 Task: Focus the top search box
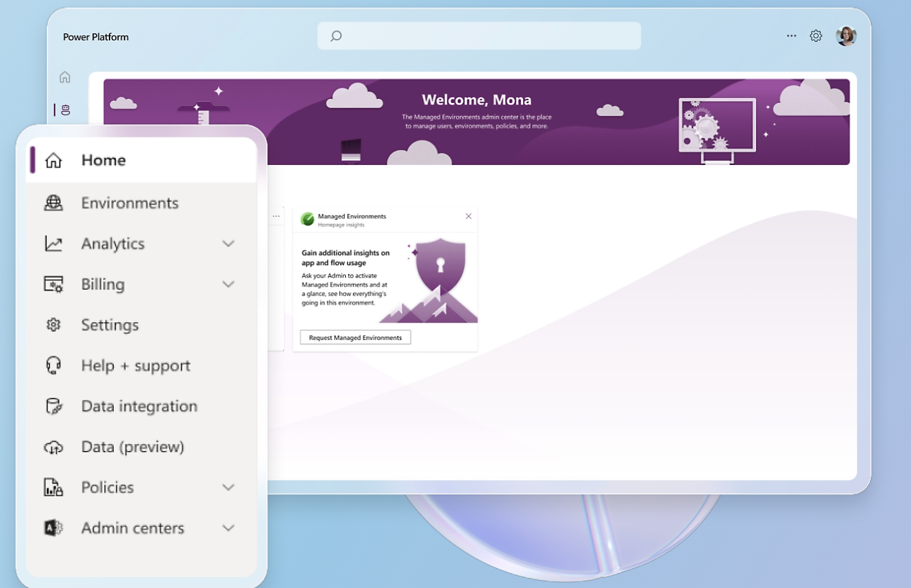click(x=479, y=36)
